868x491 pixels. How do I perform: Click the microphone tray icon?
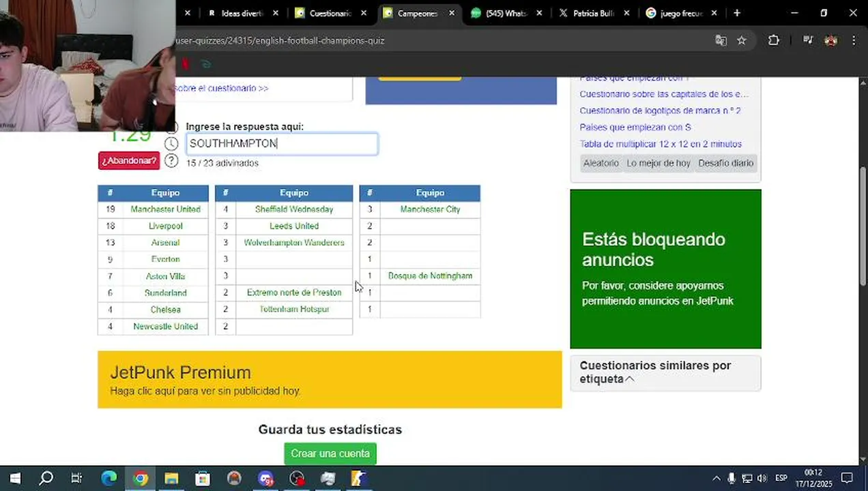pyautogui.click(x=732, y=478)
